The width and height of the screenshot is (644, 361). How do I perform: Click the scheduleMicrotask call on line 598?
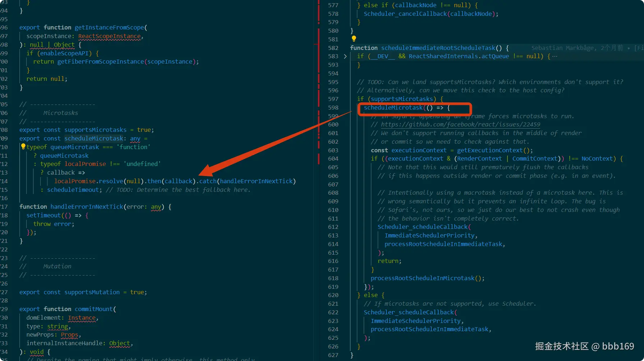[x=393, y=108]
